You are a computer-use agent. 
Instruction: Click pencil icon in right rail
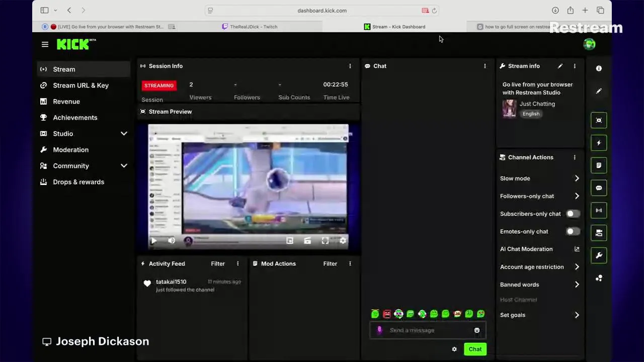point(599,91)
